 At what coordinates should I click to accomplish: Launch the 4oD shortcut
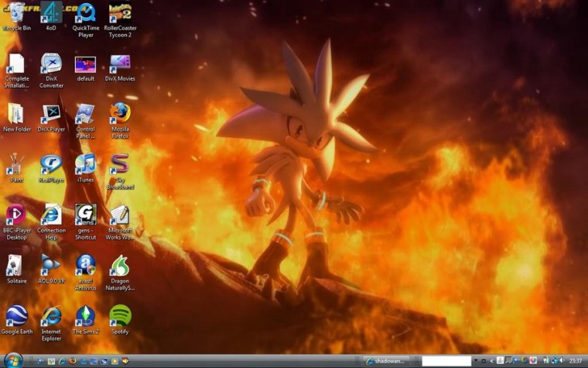(51, 17)
